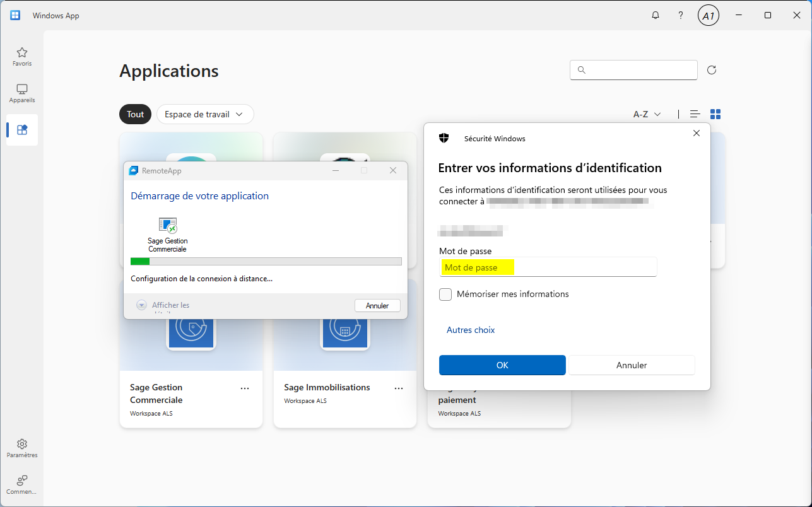Click the Windows App logo icon
Viewport: 812px width, 507px height.
(15, 15)
